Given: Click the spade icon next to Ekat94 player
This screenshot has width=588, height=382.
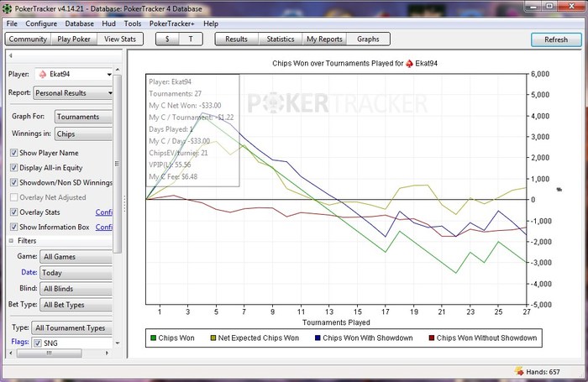Looking at the screenshot, I should tap(42, 74).
